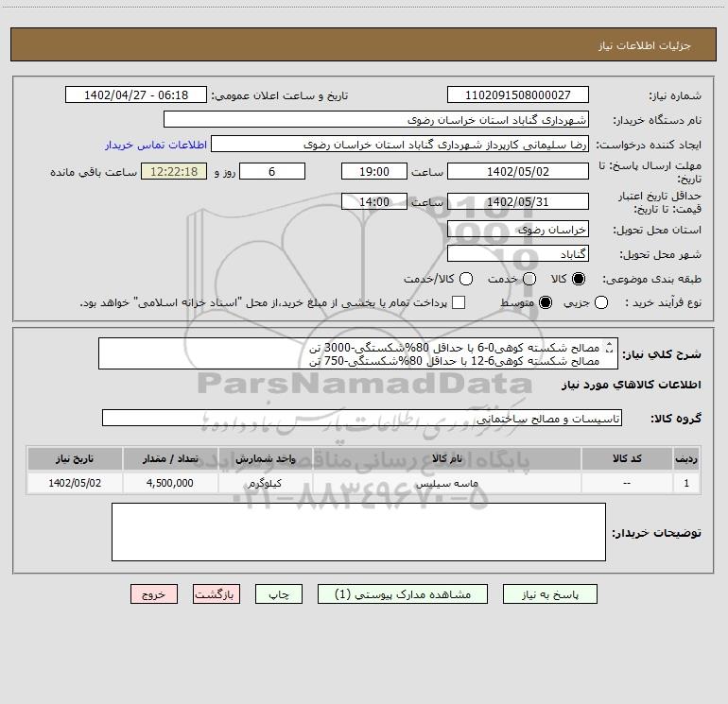
Task: Open مشاهده مدارک پیوستی (1) button
Action: click(x=403, y=594)
